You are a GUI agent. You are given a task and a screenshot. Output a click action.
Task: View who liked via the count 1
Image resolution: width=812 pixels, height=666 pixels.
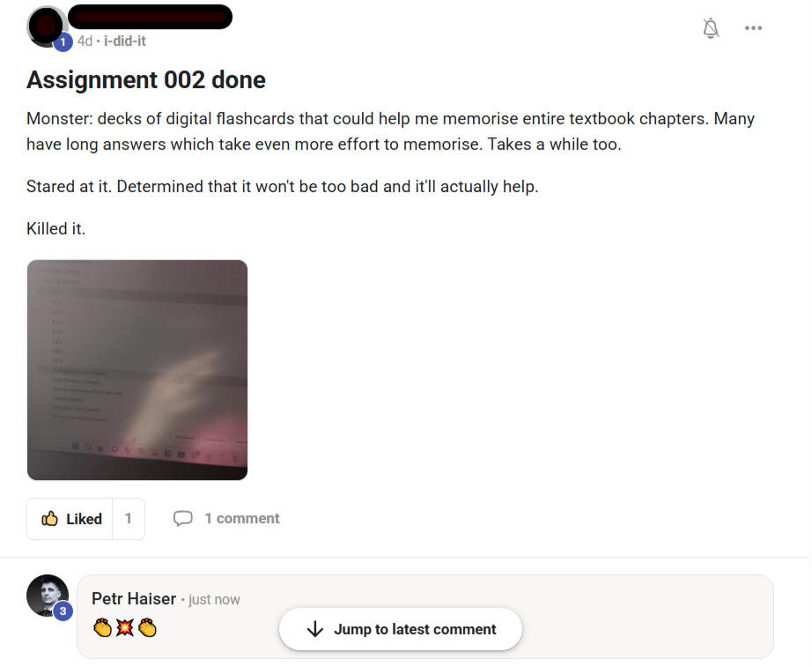(128, 519)
